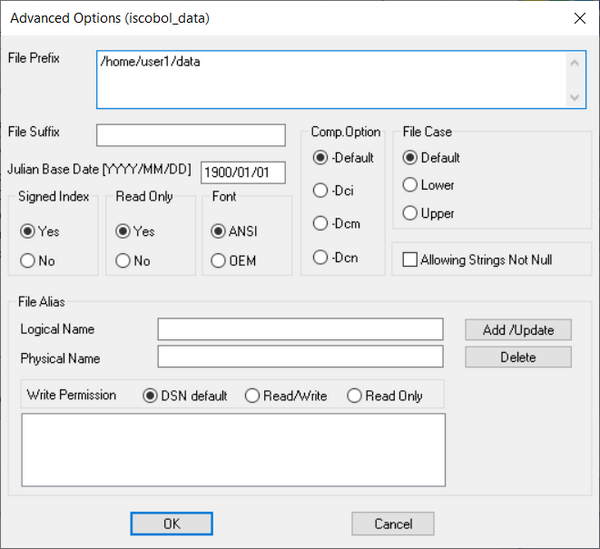The image size is (600, 549).
Task: Select No for Signed Index
Action: pos(38,261)
